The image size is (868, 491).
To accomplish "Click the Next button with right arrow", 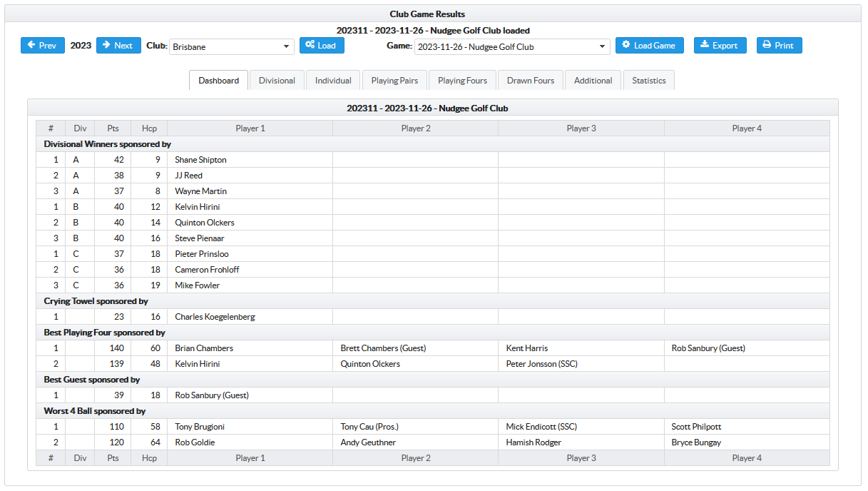I will pyautogui.click(x=118, y=46).
